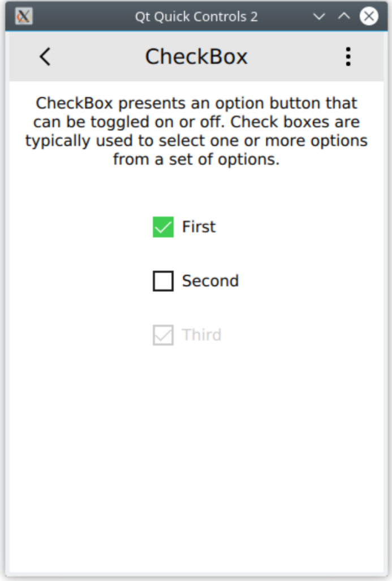This screenshot has height=581, width=392.
Task: Click the line "CheckBox presents an option button that"
Action: point(196,104)
